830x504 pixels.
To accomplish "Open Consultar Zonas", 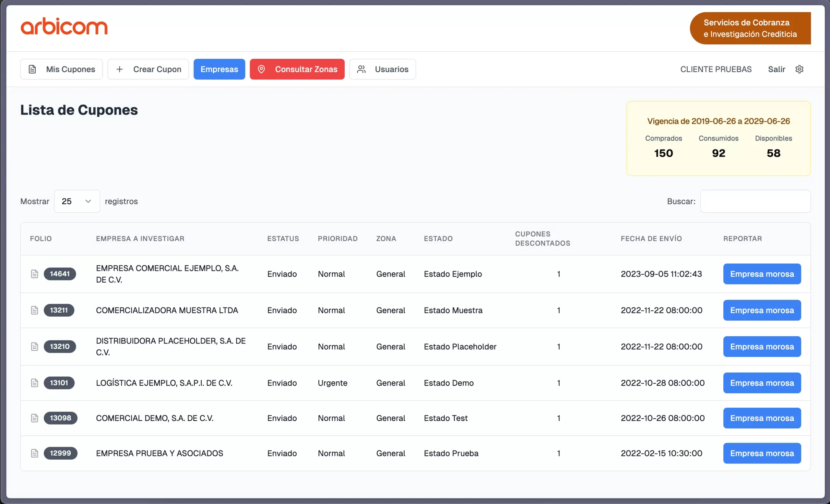I will pyautogui.click(x=297, y=69).
